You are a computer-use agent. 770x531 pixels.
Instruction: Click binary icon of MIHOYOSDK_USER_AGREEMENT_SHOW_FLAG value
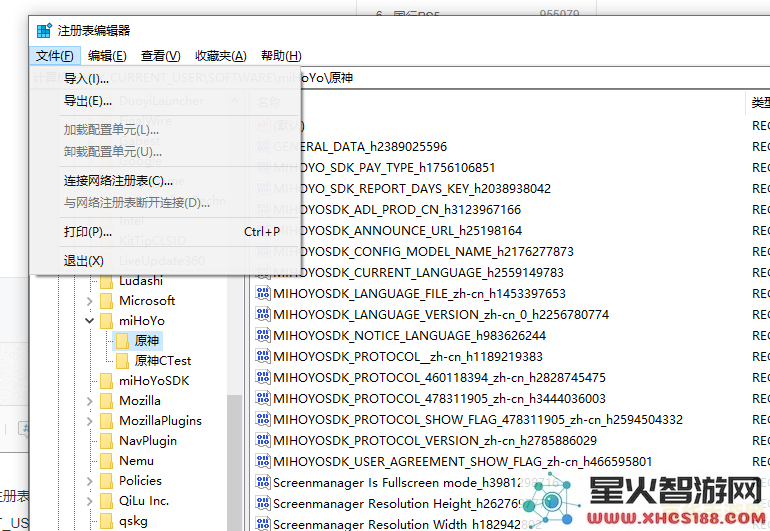point(263,462)
